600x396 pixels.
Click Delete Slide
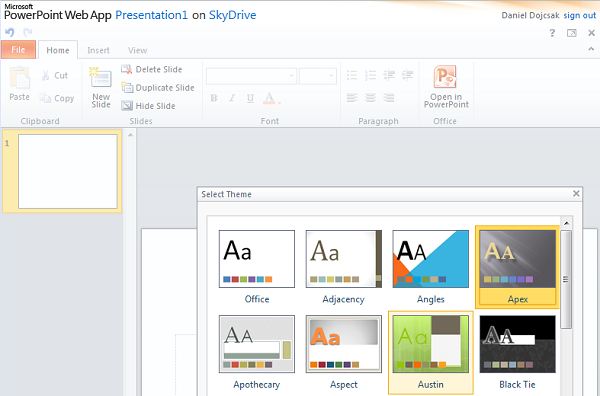[x=152, y=69]
